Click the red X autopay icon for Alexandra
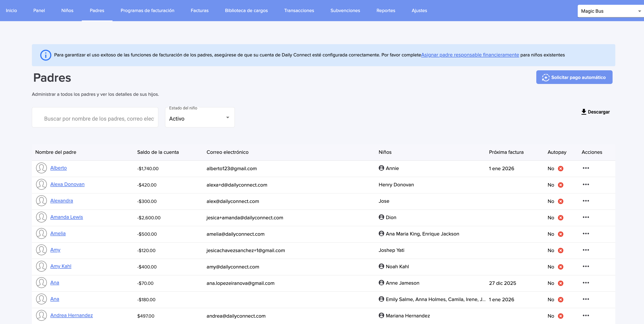644x324 pixels. (560, 201)
